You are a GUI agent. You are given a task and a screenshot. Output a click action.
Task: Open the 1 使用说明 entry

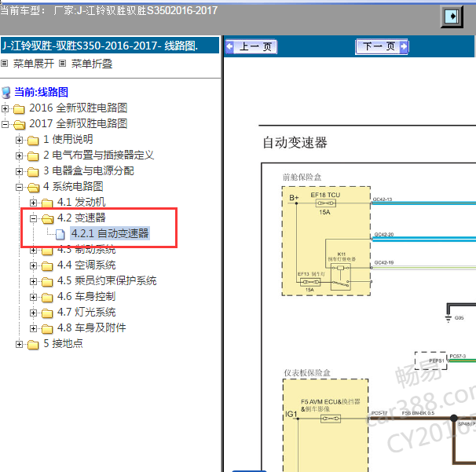(68, 139)
